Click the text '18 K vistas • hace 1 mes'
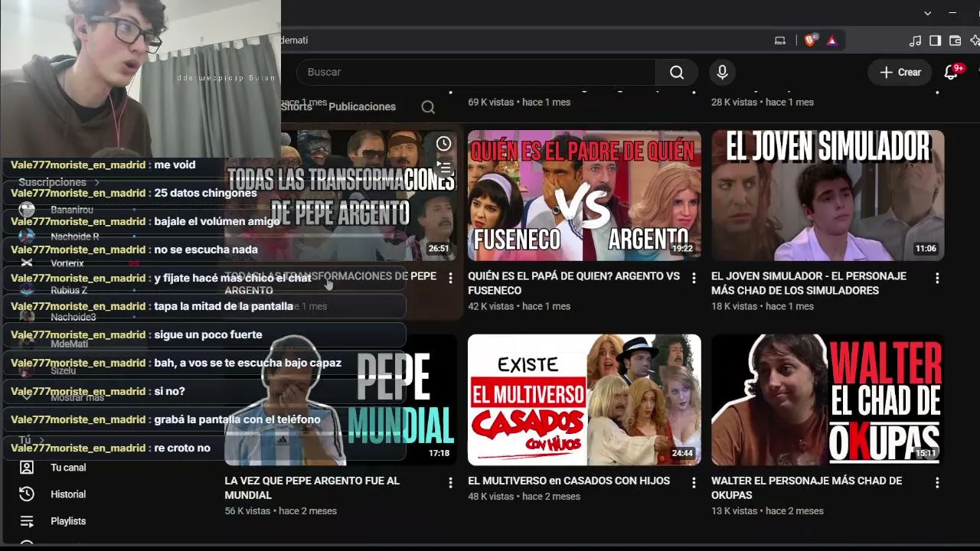Image resolution: width=980 pixels, height=551 pixels. click(x=763, y=306)
